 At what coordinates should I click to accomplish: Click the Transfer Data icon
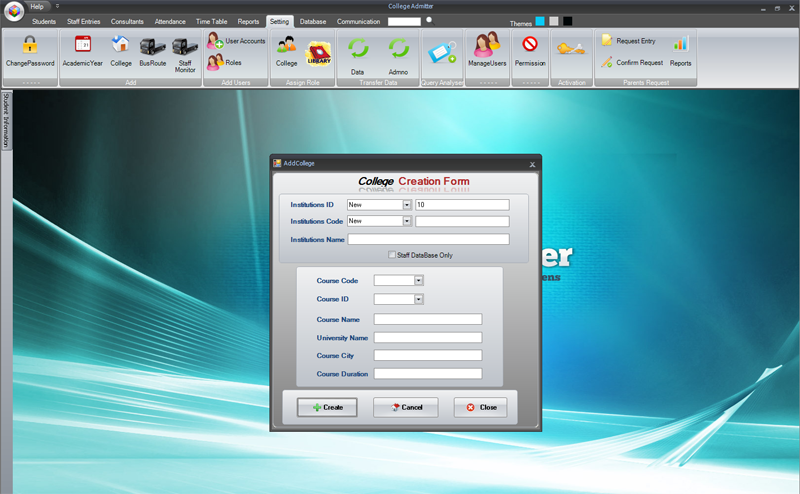click(x=358, y=49)
